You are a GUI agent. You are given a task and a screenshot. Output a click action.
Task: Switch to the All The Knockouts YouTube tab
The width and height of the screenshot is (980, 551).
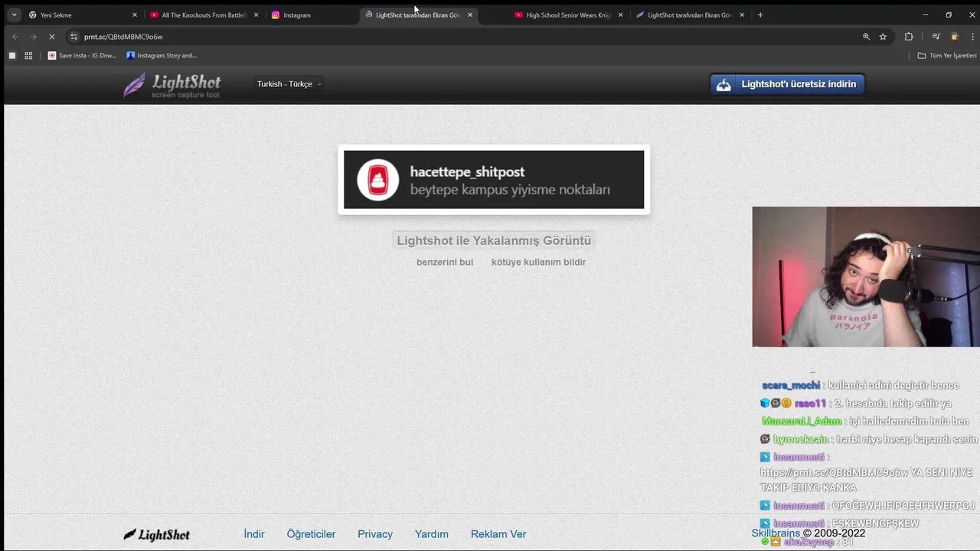coord(204,15)
